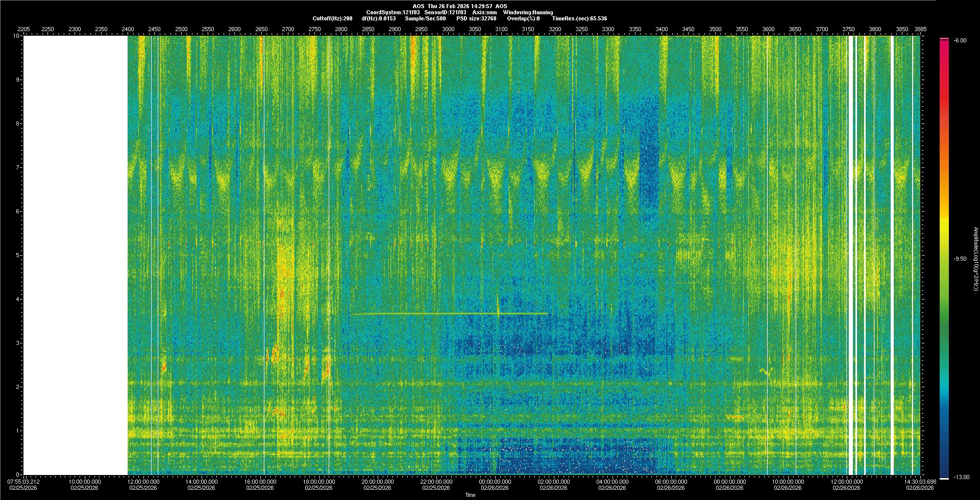Click the amplitude color scale bar
The width and height of the screenshot is (980, 500).
(x=944, y=259)
